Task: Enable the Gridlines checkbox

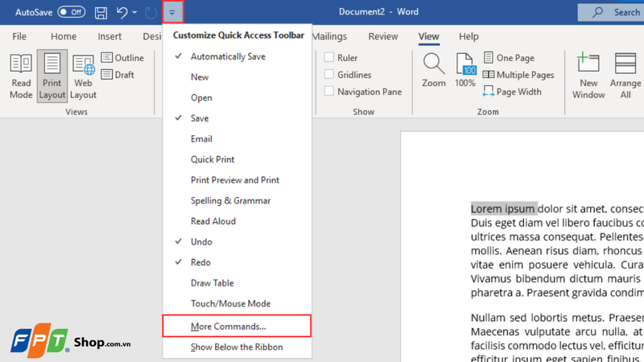Action: [x=329, y=74]
